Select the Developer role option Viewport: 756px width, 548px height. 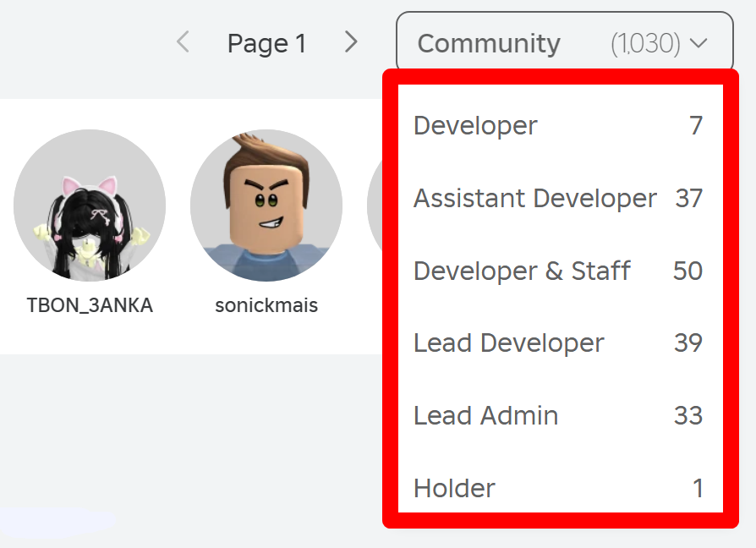(561, 125)
